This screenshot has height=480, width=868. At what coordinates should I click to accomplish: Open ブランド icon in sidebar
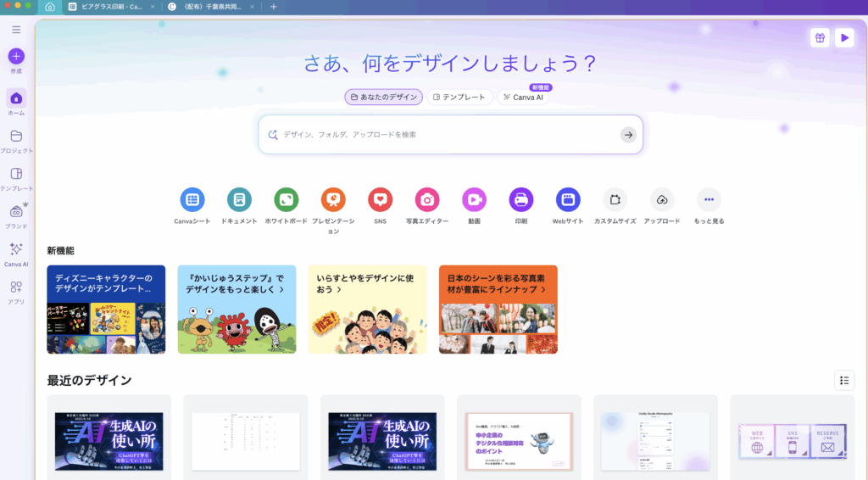(16, 211)
